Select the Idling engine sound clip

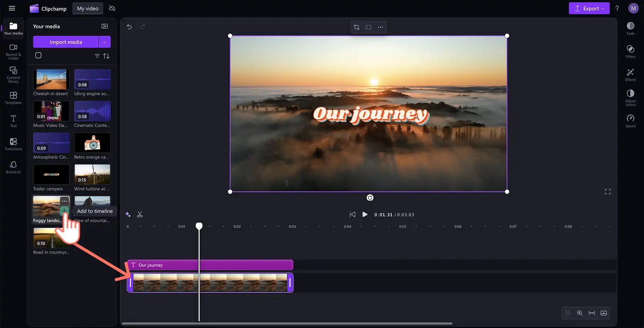click(x=92, y=79)
